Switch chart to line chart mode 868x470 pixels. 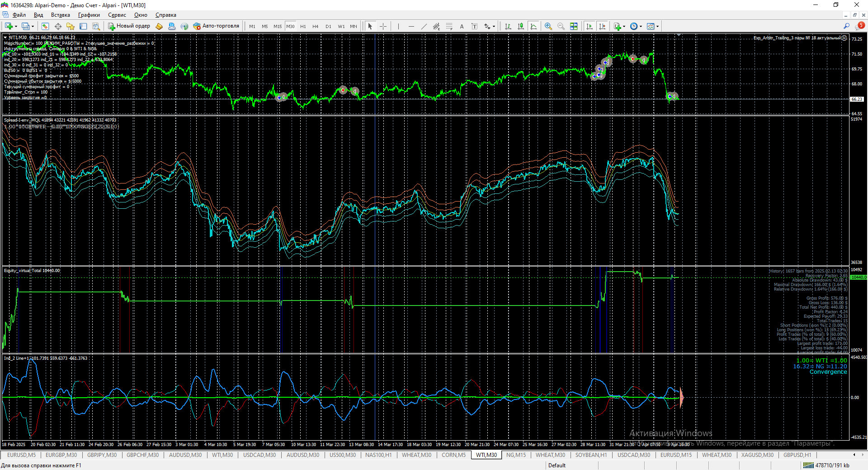(533, 26)
